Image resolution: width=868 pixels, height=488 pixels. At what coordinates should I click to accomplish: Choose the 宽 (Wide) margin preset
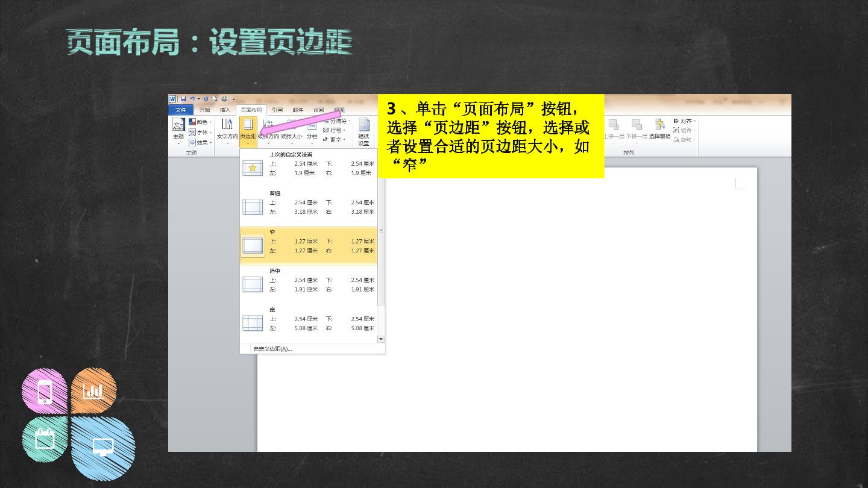click(x=309, y=323)
